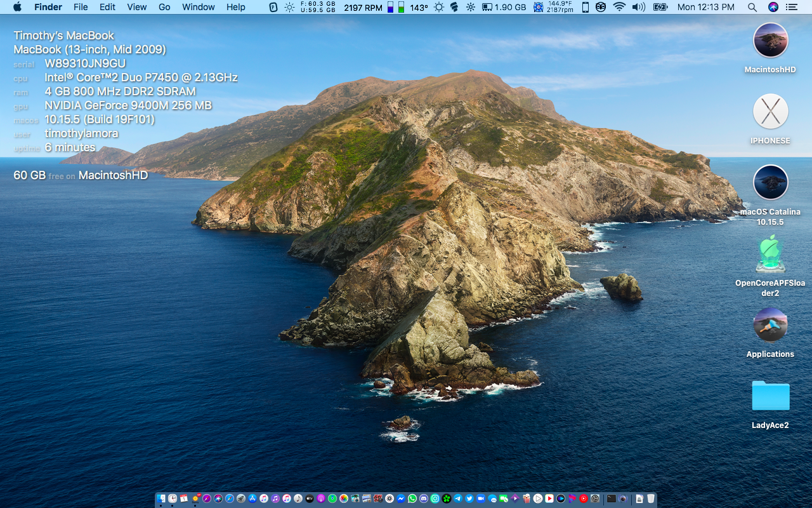The image size is (812, 508).
Task: Open Launchpad rocket icon in the Dock
Action: [241, 498]
